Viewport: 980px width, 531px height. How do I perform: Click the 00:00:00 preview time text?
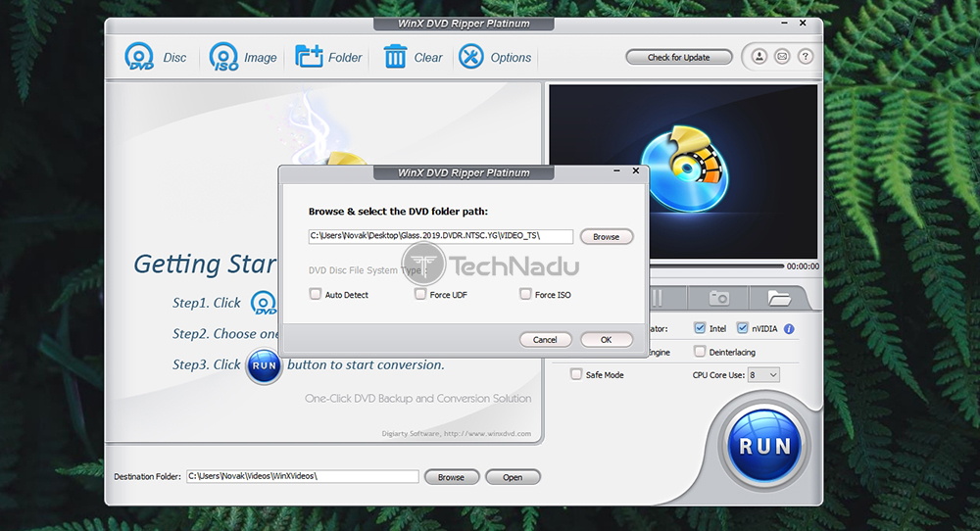click(x=803, y=266)
